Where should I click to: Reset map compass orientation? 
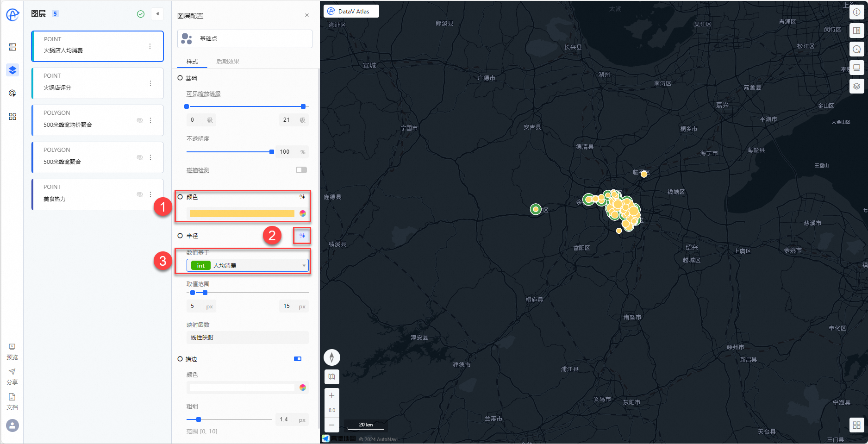coord(331,357)
